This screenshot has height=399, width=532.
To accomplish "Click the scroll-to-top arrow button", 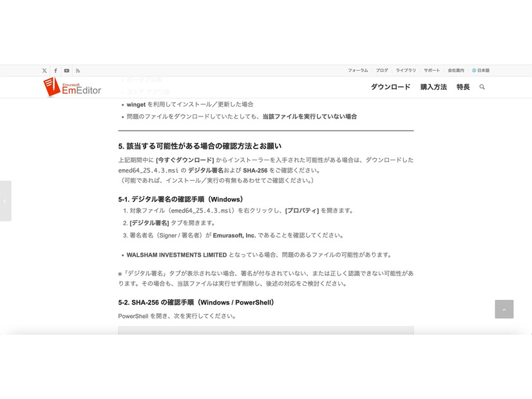I will 504,309.
